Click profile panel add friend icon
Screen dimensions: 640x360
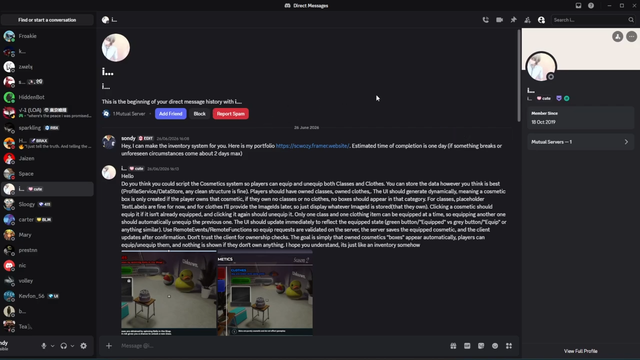(618, 36)
